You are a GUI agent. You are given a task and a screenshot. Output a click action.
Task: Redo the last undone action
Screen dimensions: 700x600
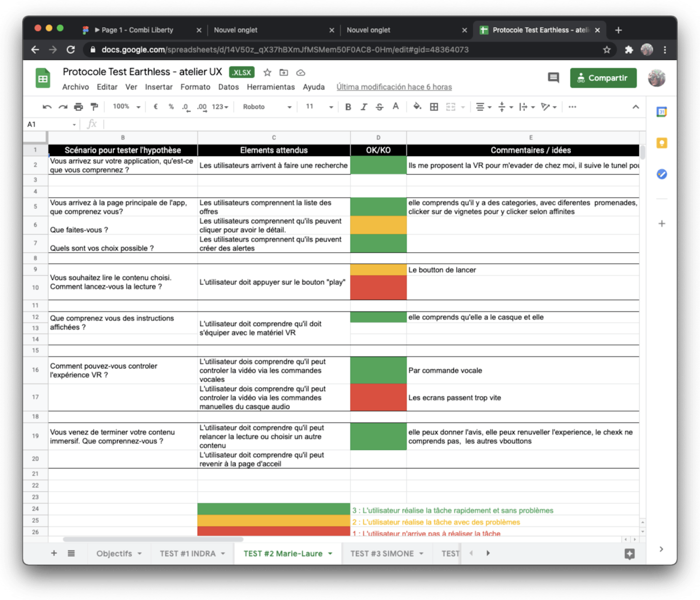point(62,107)
